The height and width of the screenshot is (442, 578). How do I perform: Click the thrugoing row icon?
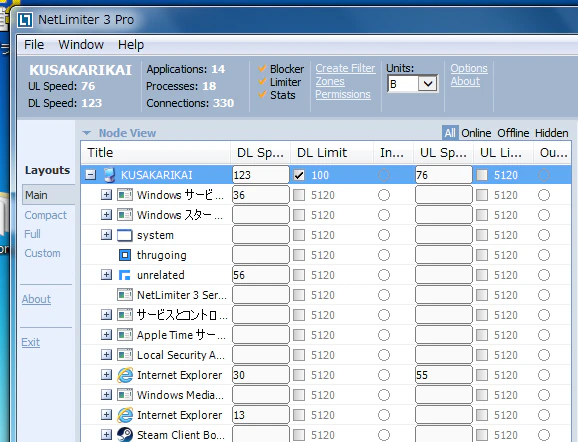point(125,255)
